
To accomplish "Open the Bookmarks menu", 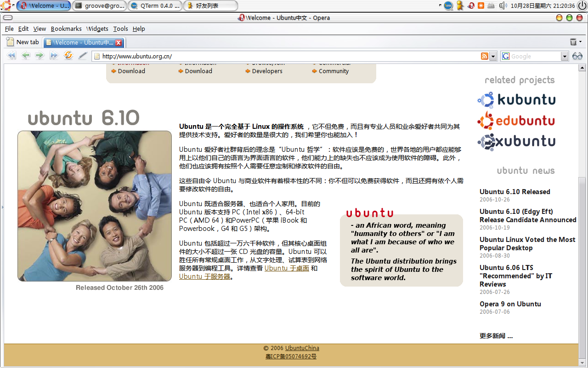I will tap(66, 29).
